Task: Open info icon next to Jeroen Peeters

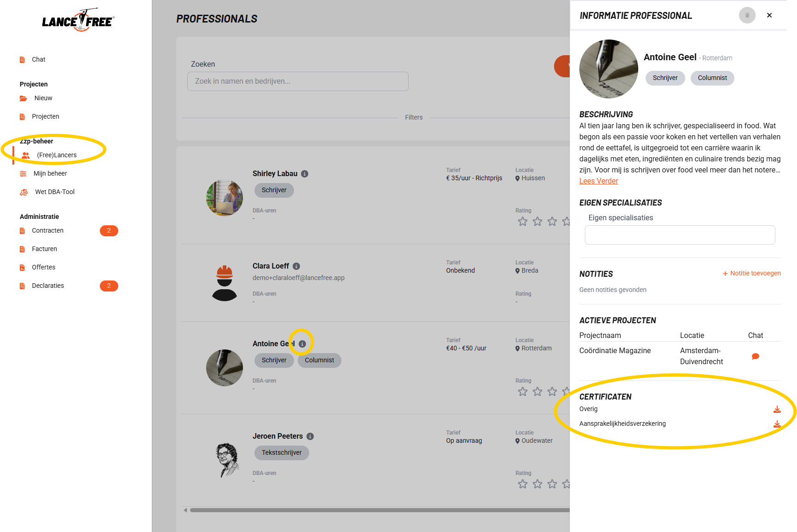Action: (310, 436)
